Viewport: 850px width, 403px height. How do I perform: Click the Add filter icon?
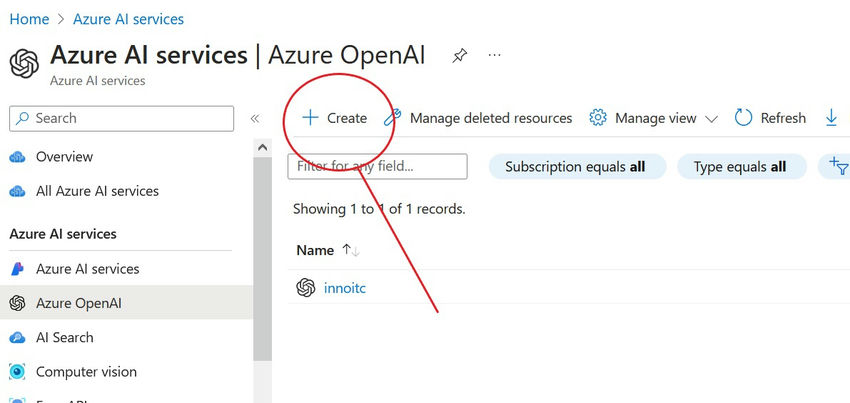835,167
